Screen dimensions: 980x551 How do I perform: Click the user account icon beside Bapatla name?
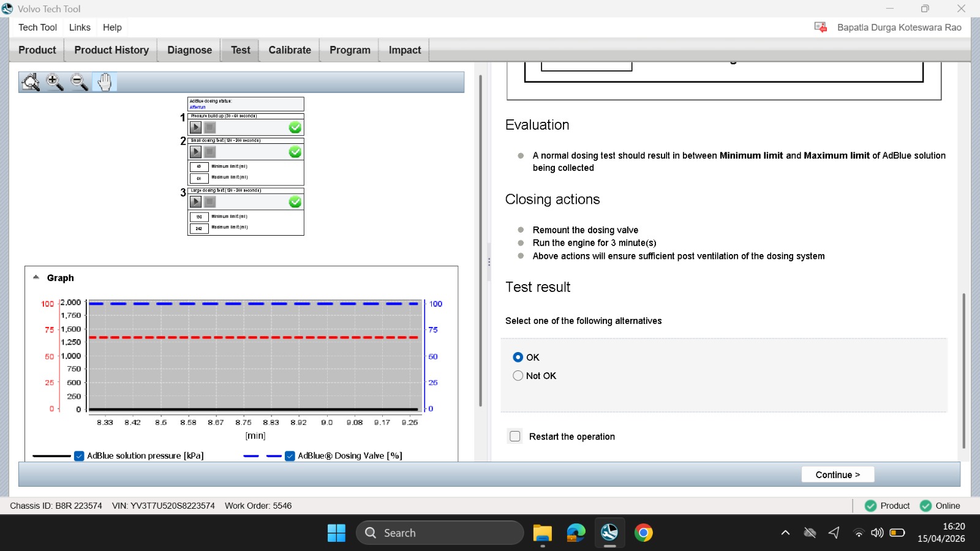click(821, 28)
